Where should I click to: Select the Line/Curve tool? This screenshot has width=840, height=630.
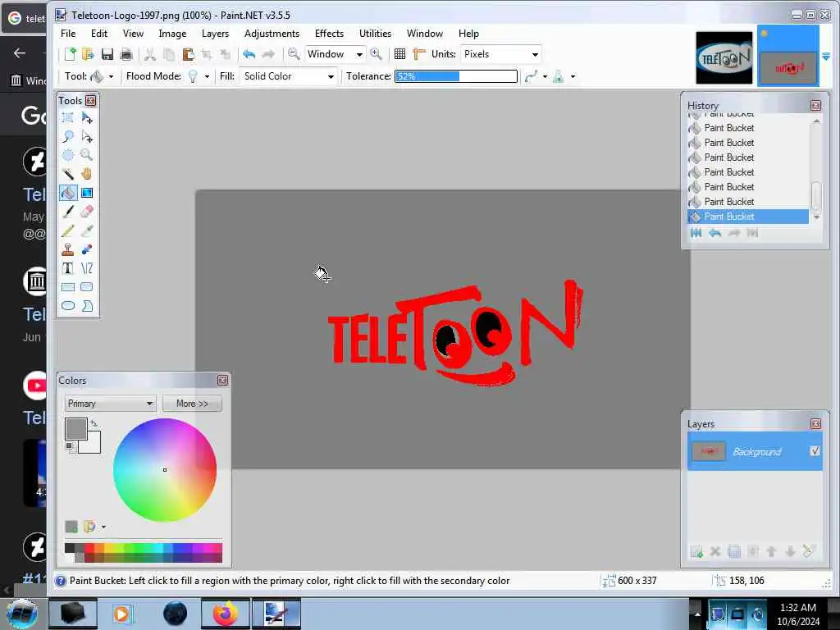87,268
